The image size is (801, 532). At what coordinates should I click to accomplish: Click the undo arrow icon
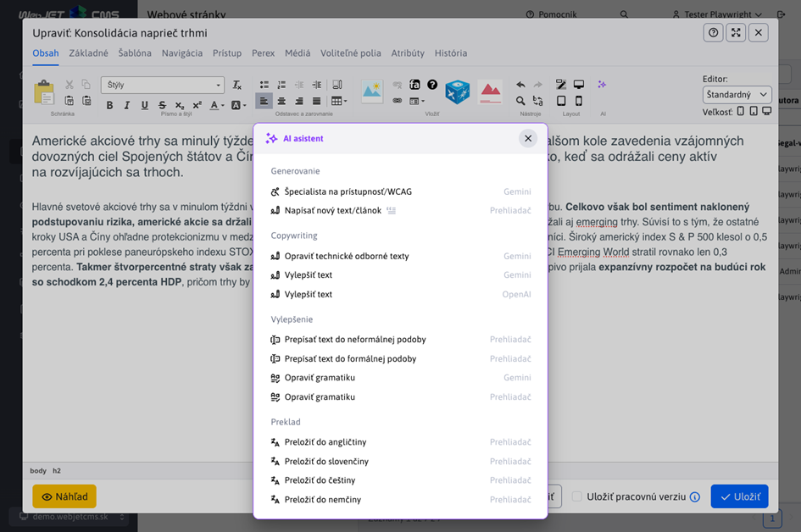[520, 85]
